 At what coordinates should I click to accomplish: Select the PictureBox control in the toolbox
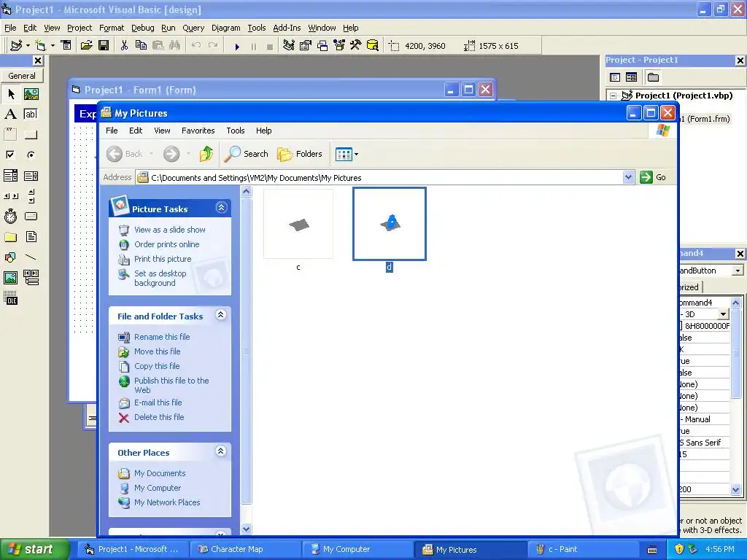(31, 94)
